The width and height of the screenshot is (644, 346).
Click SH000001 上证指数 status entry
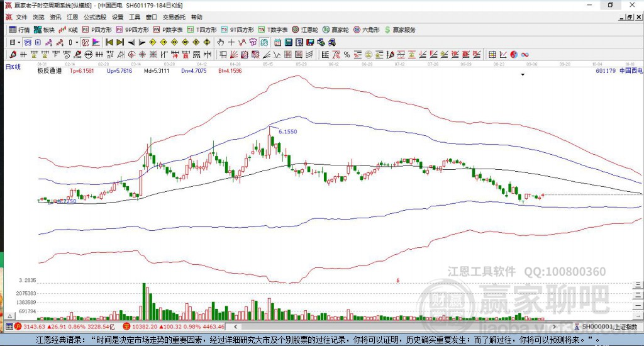click(x=606, y=326)
